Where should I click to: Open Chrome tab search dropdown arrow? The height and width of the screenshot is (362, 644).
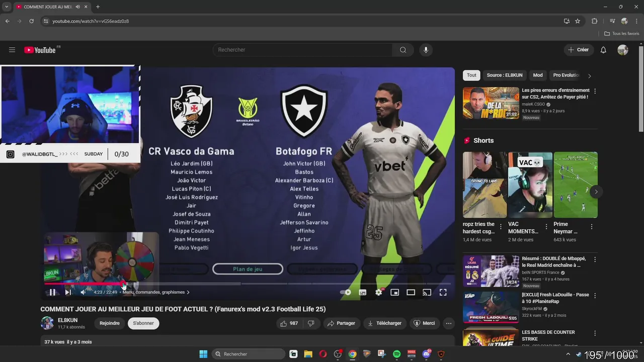point(7,7)
